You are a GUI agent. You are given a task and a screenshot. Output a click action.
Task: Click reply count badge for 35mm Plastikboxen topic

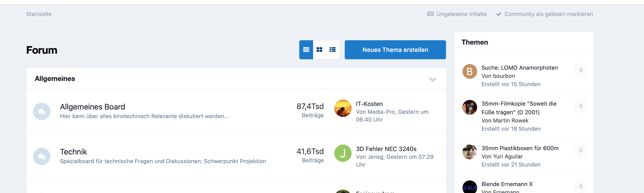[581, 151]
